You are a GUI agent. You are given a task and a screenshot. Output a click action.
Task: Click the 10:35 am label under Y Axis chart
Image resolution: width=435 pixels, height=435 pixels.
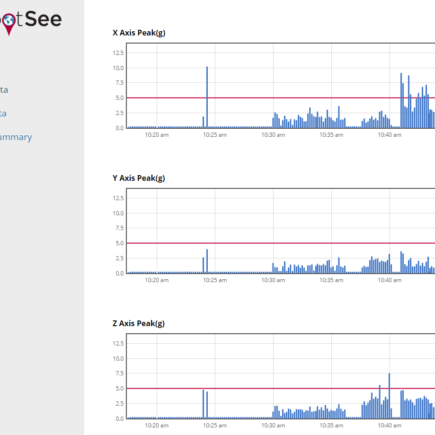click(331, 280)
